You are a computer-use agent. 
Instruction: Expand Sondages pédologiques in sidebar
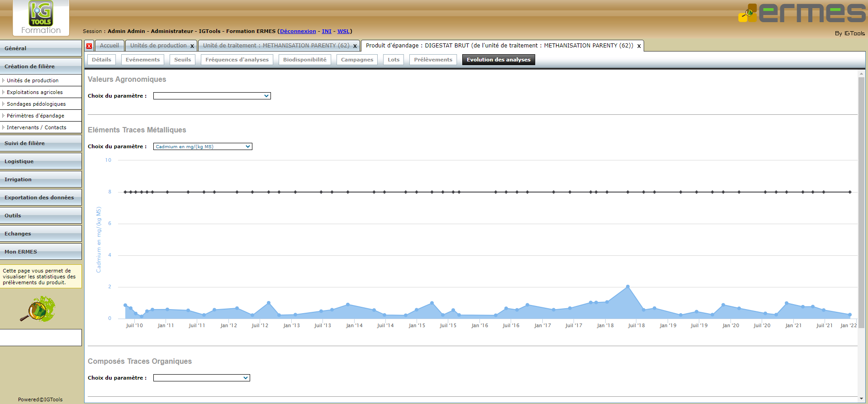click(3, 104)
